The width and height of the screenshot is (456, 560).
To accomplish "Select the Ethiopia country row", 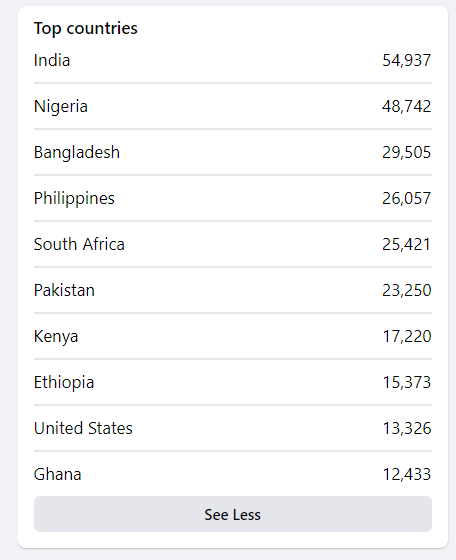I will tap(233, 382).
